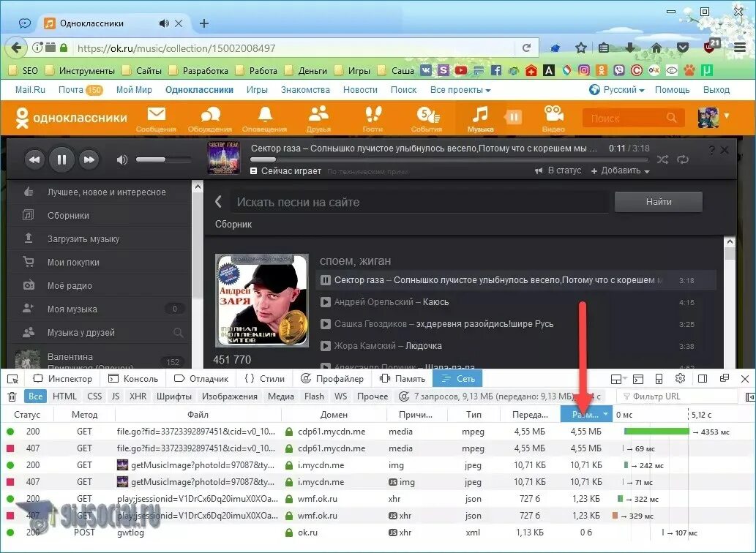Toggle the CSS network filter
Image resolution: width=756 pixels, height=553 pixels.
point(94,396)
